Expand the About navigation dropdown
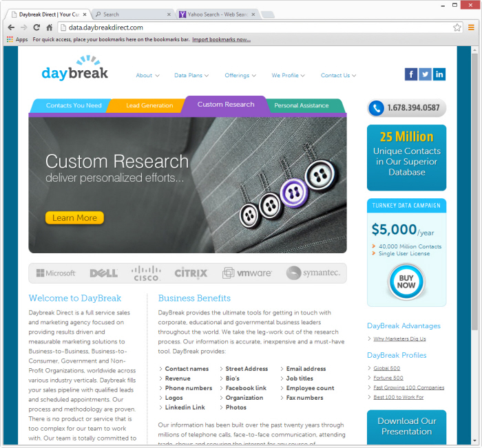The height and width of the screenshot is (448, 482). [147, 76]
